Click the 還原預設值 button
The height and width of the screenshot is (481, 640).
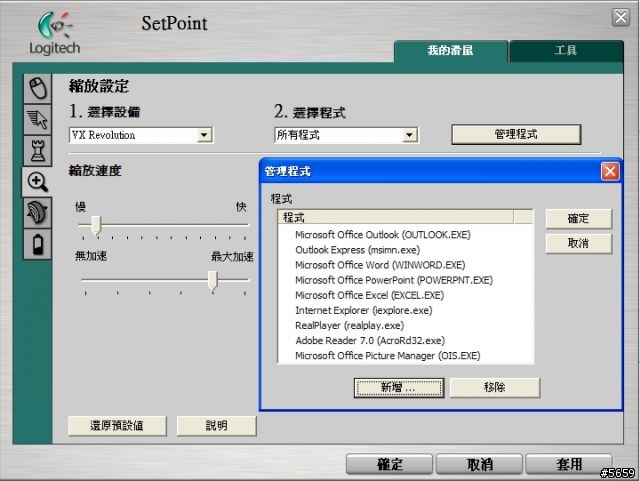click(117, 426)
